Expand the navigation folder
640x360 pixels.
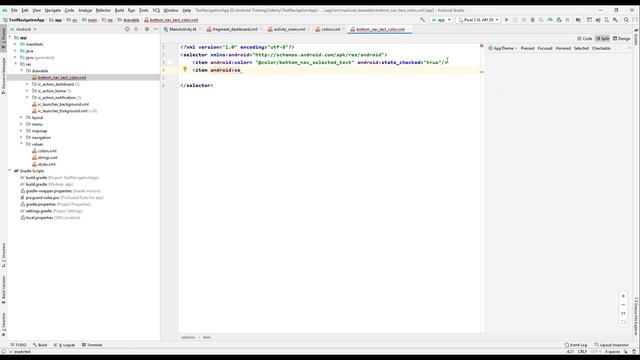click(x=21, y=138)
